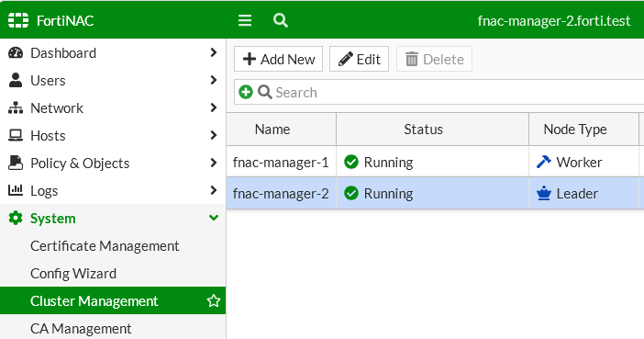Viewport: 644px width, 339px height.
Task: Expand the Users menu chevron
Action: click(213, 80)
